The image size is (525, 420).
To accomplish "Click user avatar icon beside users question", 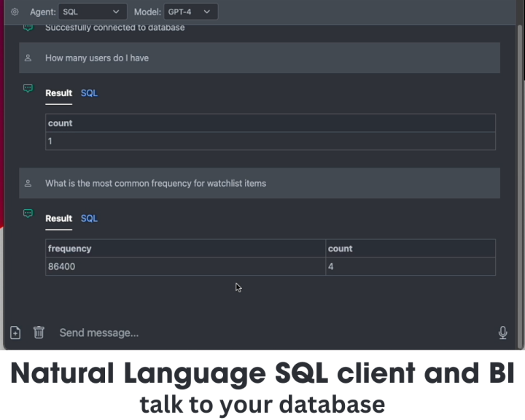I will click(x=28, y=58).
